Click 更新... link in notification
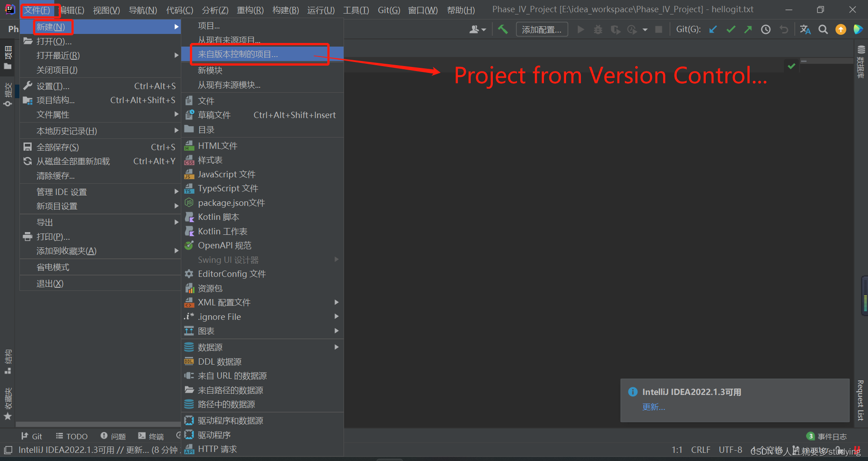Viewport: 868px width, 461px height. [x=654, y=407]
